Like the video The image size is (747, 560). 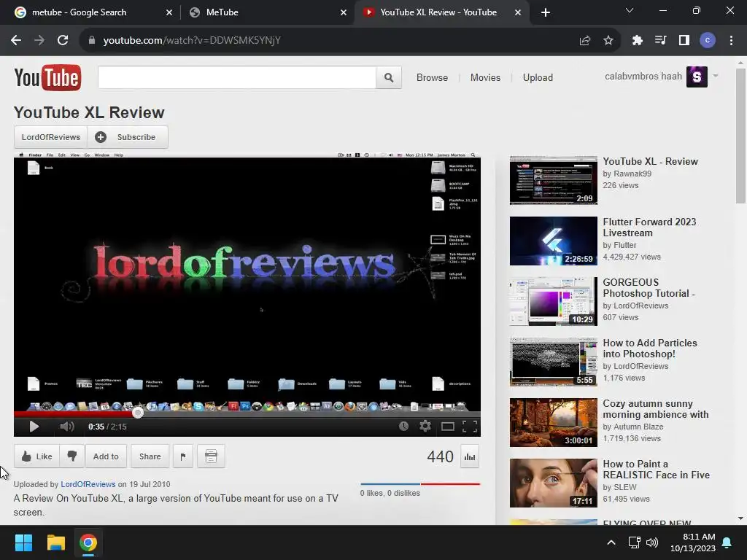(36, 456)
